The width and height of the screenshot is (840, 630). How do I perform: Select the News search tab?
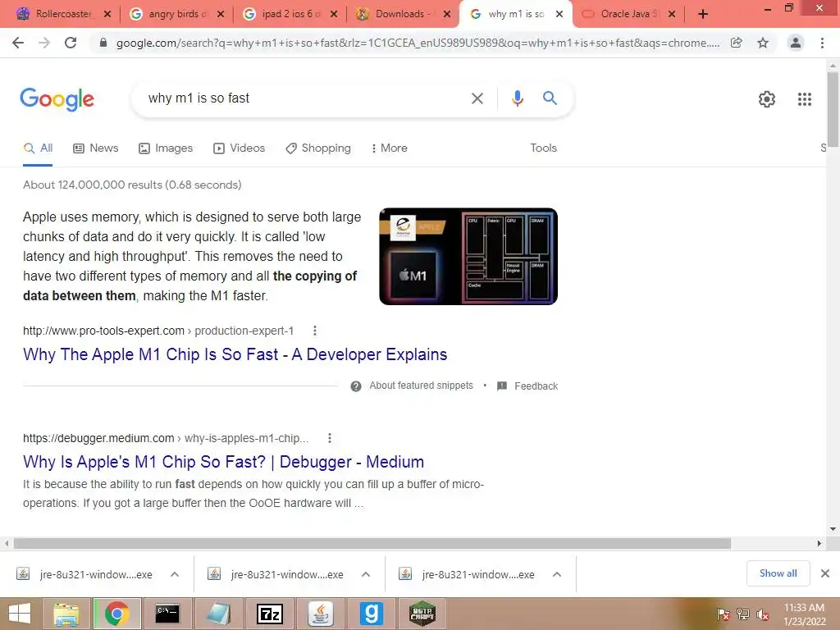[x=96, y=148]
